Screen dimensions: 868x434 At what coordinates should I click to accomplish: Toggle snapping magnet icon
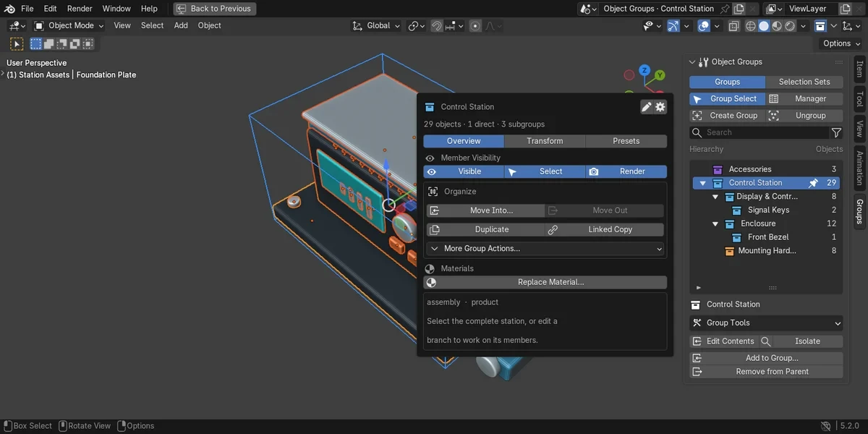point(437,25)
